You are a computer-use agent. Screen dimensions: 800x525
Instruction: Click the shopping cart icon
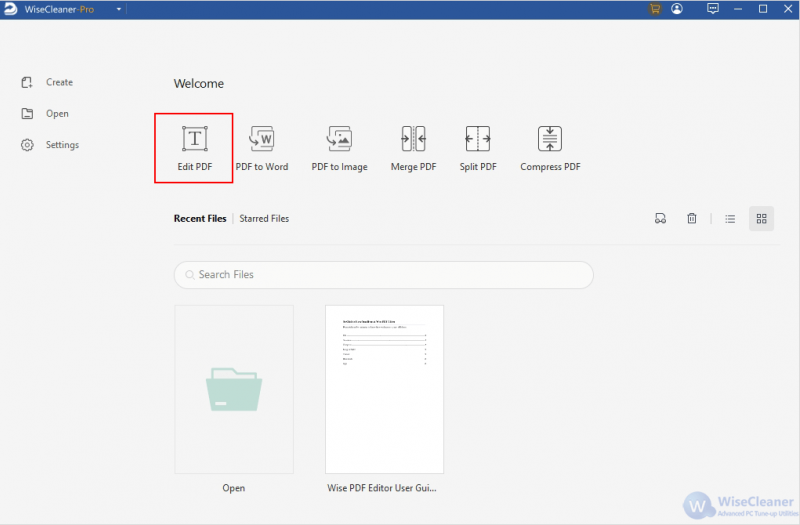(655, 9)
